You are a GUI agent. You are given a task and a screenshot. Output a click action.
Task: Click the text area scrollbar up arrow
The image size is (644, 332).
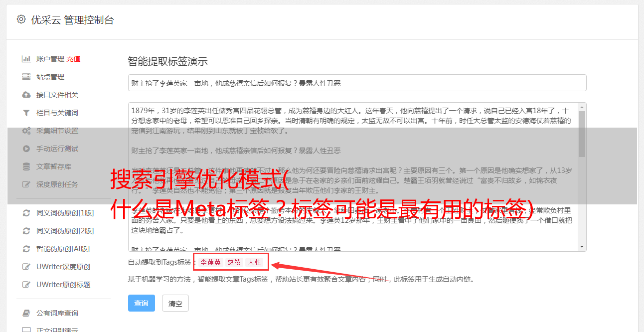pos(582,107)
